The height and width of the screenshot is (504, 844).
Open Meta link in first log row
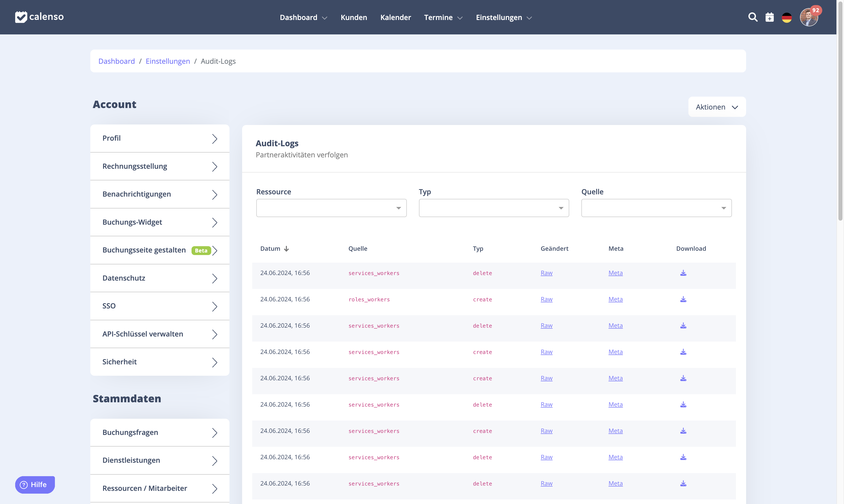(615, 273)
